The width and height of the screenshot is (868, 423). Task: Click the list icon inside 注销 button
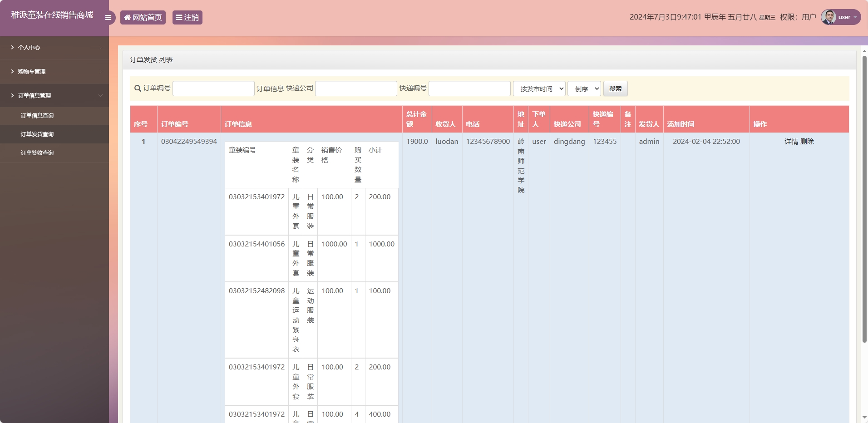click(179, 17)
